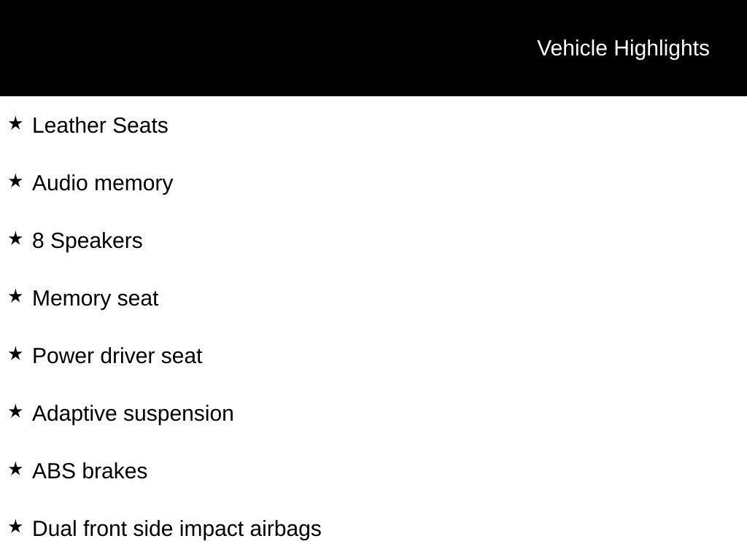Choose the 8 Speakers feature text

click(x=88, y=241)
